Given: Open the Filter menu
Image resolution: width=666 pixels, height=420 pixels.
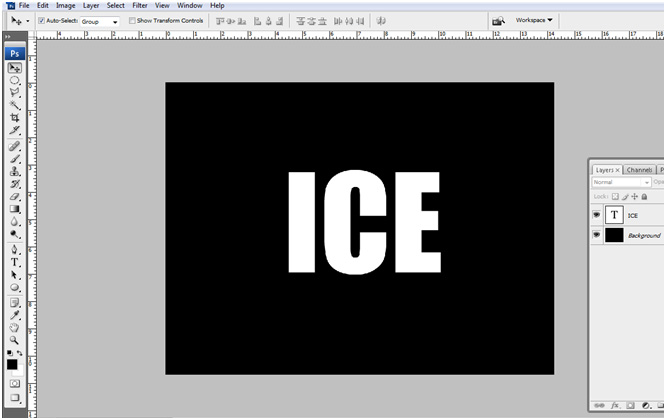Looking at the screenshot, I should (140, 6).
